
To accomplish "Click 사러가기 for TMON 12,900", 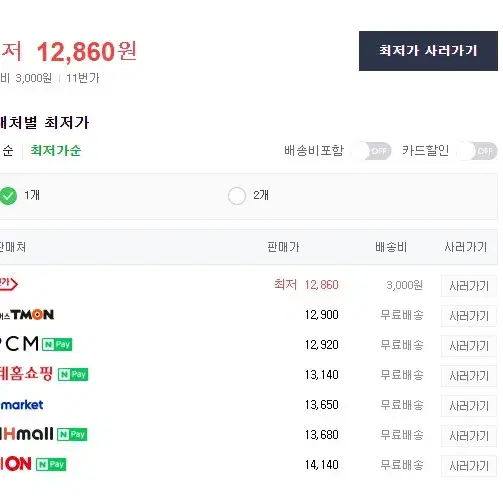I will [469, 316].
